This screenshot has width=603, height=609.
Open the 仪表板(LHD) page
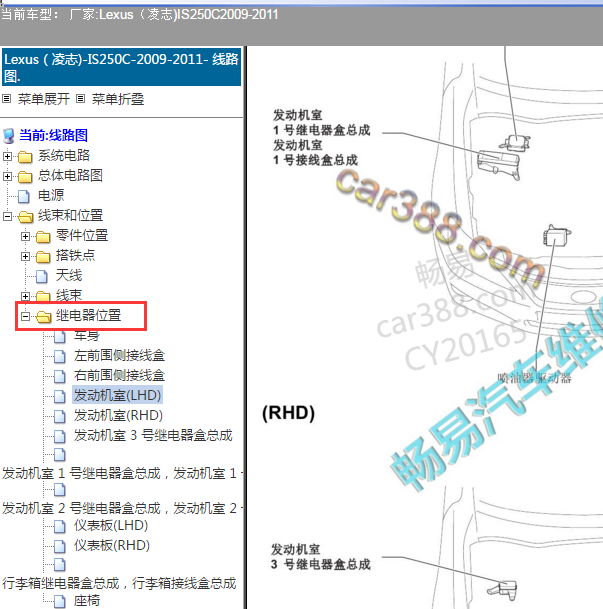(x=111, y=526)
